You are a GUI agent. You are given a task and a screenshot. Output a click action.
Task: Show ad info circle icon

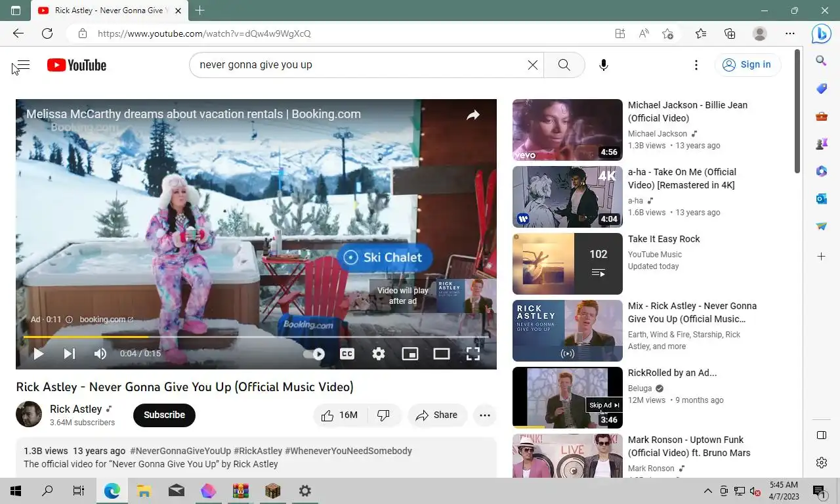69,320
